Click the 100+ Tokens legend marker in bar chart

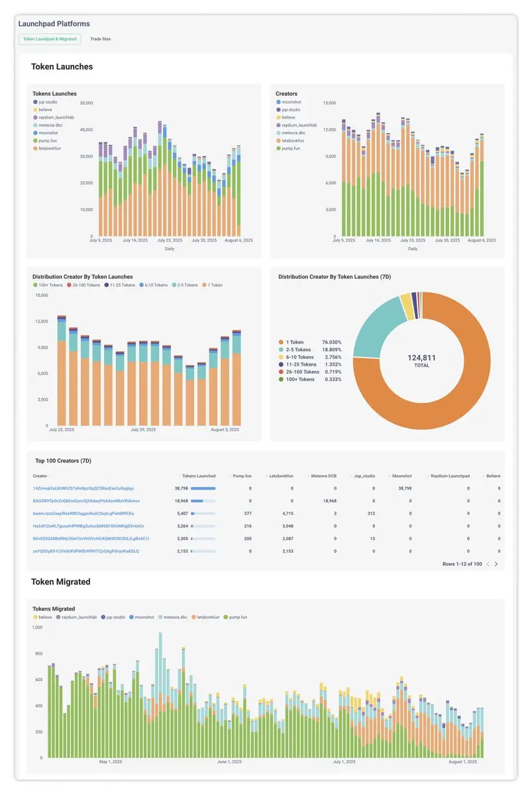tap(35, 285)
